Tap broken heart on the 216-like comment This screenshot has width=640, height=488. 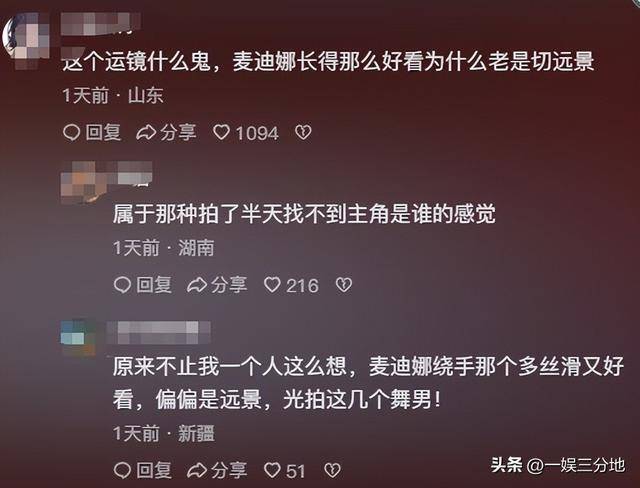coord(344,284)
